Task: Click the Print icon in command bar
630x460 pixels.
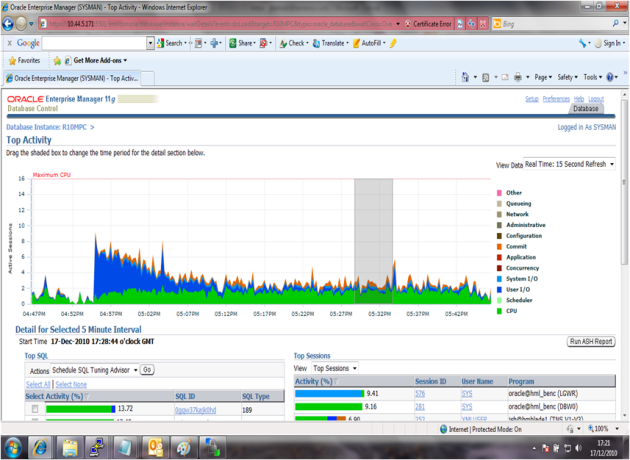Action: point(518,77)
